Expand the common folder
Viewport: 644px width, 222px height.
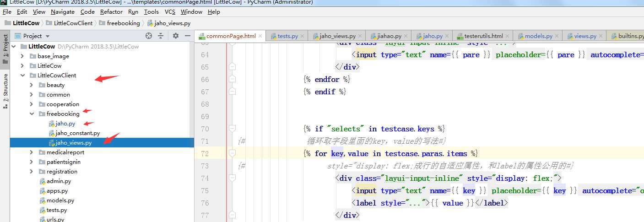click(x=31, y=95)
